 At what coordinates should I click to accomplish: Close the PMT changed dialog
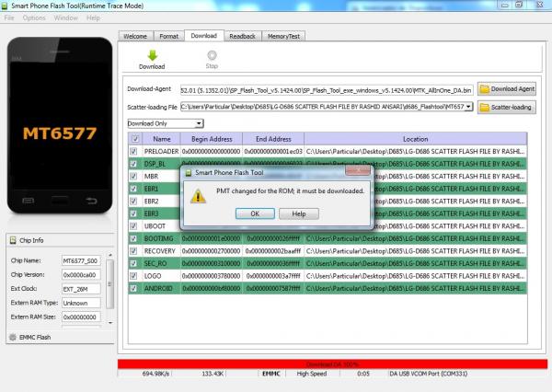click(x=358, y=170)
